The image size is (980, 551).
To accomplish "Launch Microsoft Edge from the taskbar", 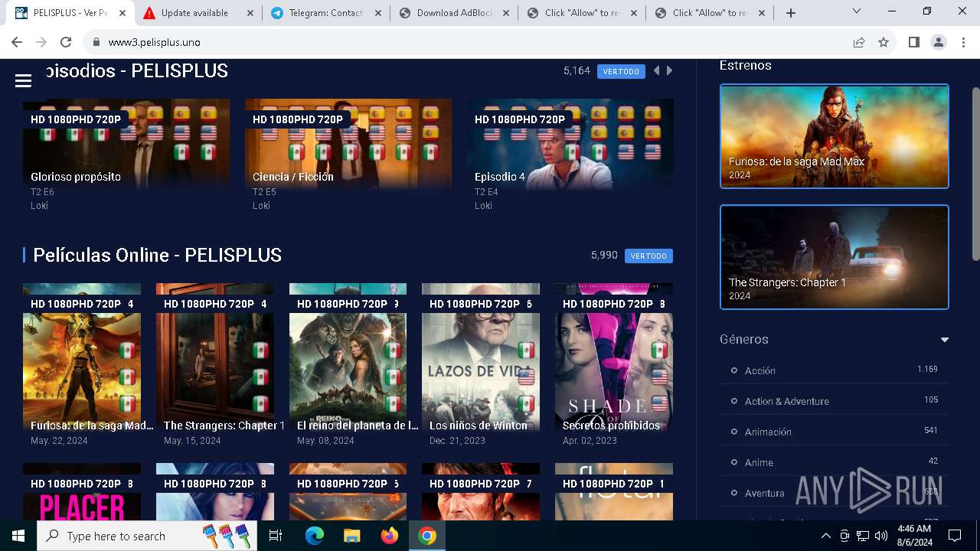I will [314, 536].
